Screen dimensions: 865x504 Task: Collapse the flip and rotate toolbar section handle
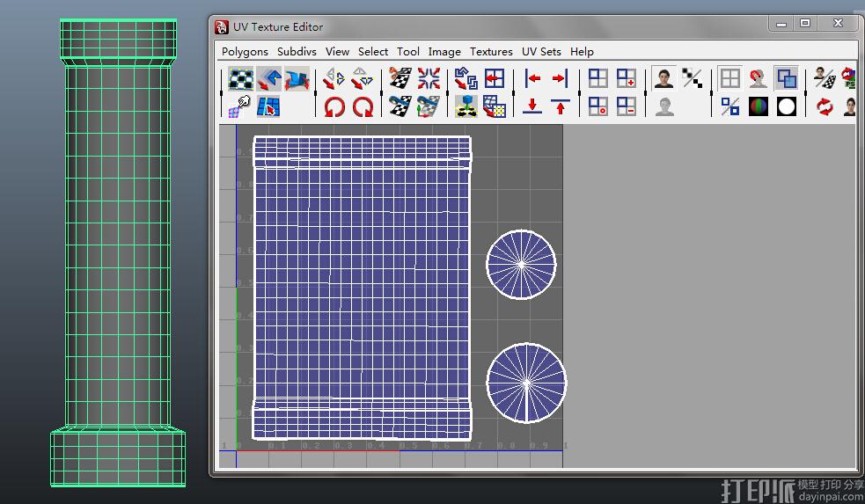pos(316,92)
